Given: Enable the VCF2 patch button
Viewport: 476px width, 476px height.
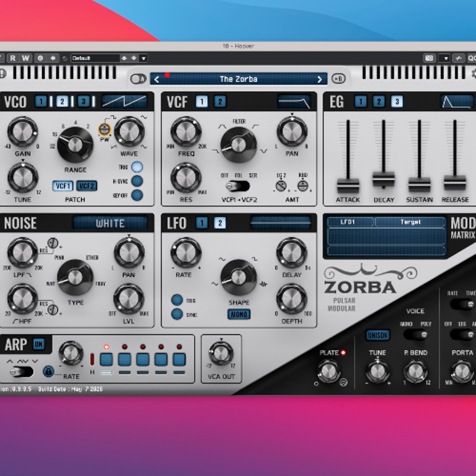Looking at the screenshot, I should click(87, 186).
